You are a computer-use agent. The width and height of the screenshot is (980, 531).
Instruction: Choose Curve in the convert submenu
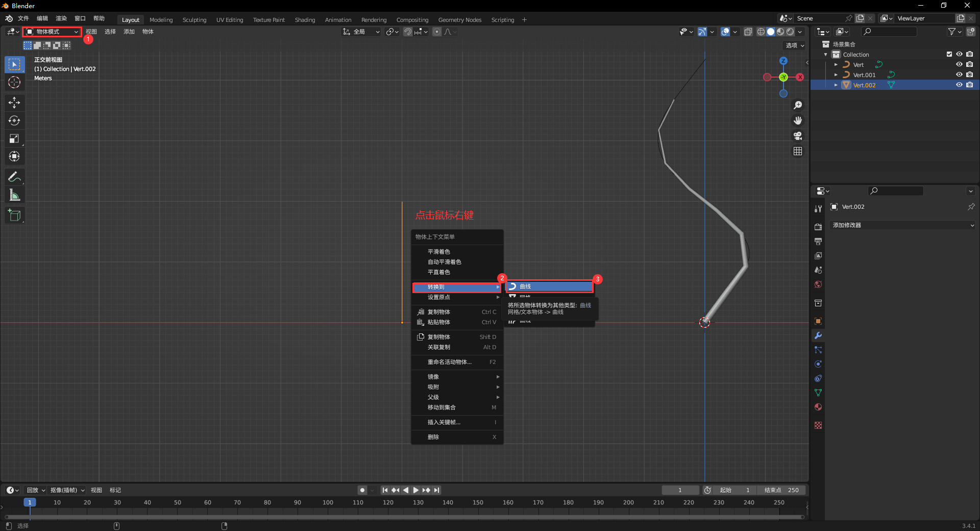tap(549, 286)
